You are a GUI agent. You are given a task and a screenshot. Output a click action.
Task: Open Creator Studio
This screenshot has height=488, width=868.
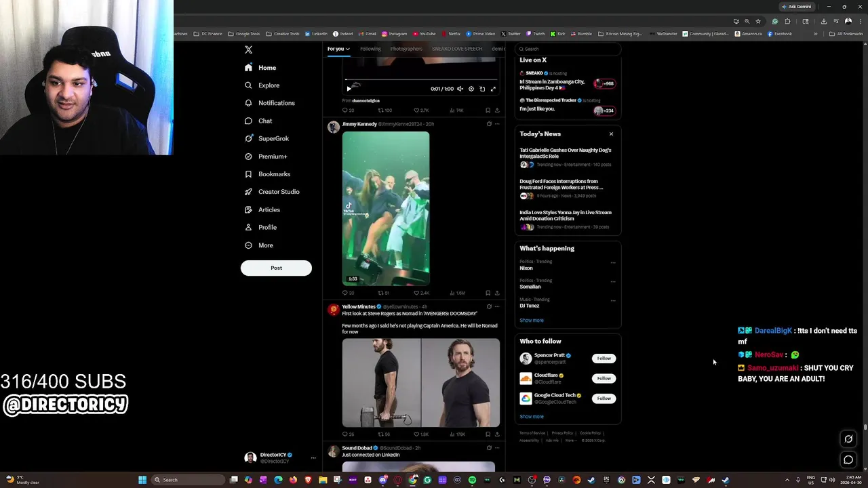(x=272, y=192)
